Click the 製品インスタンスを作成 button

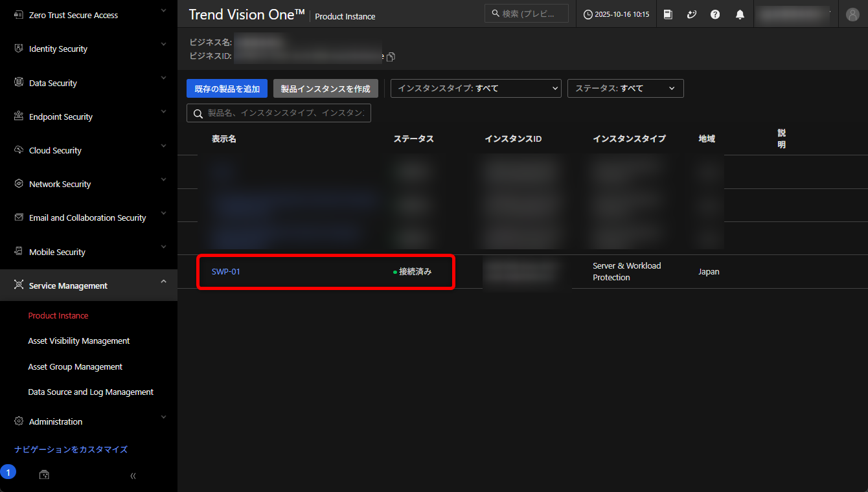(326, 89)
